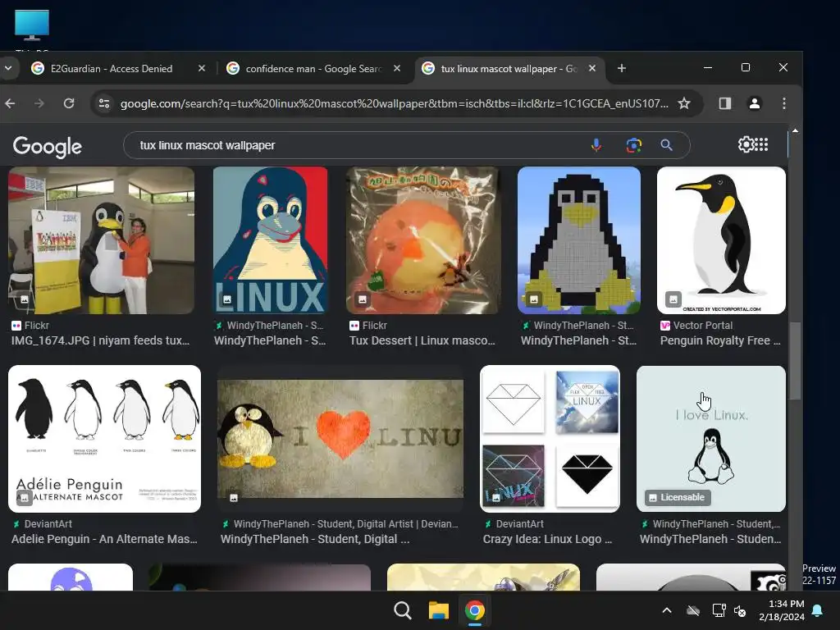Click the Vector Portal source label
This screenshot has width=840, height=630.
(x=702, y=325)
